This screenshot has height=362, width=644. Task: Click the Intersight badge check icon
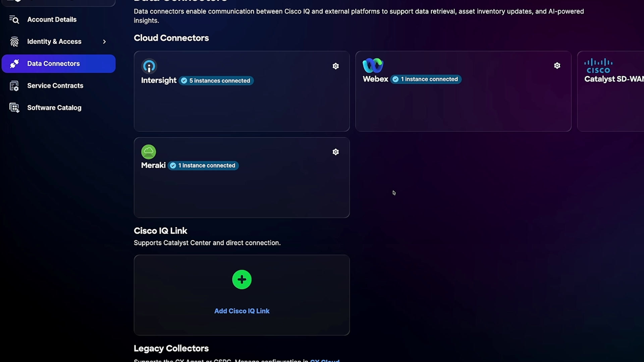point(184,80)
